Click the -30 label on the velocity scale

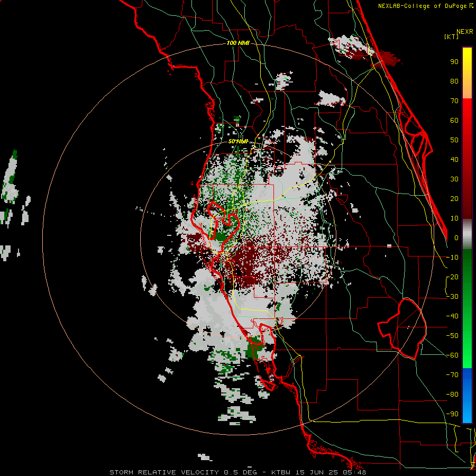coord(452,297)
